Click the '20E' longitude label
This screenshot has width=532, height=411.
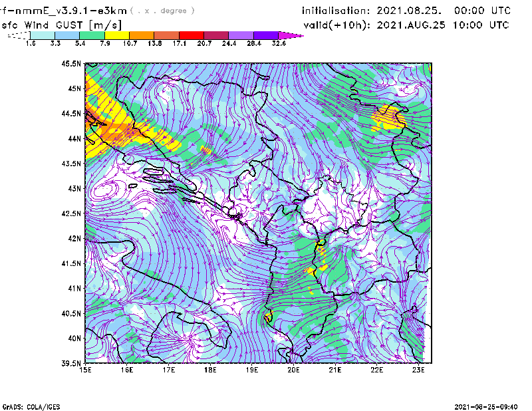point(293,370)
